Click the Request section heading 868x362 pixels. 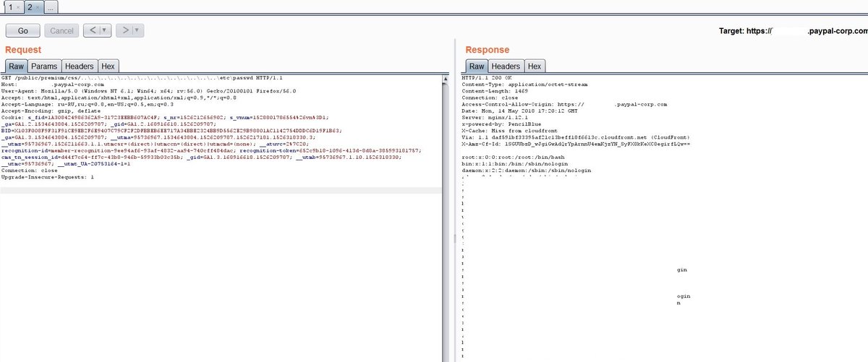click(x=23, y=50)
